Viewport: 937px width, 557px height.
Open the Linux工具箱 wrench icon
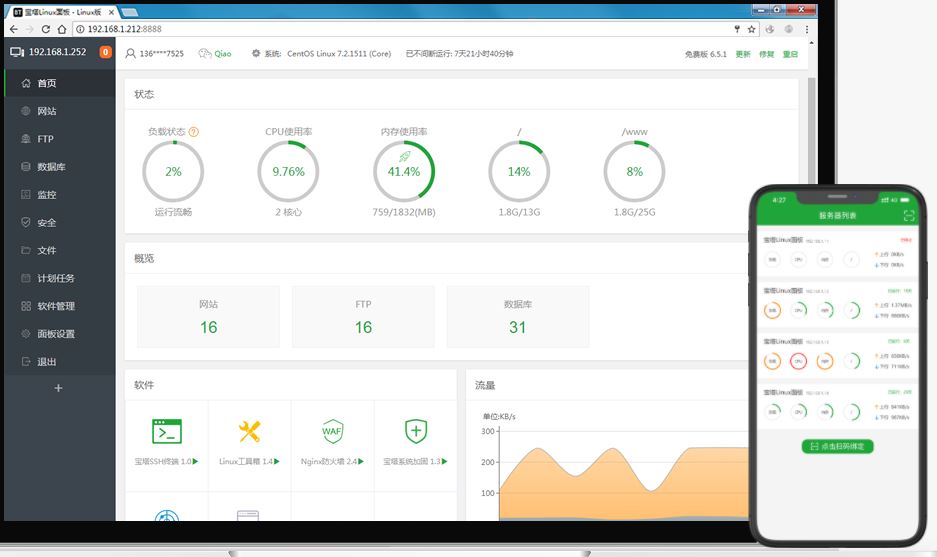pyautogui.click(x=249, y=431)
